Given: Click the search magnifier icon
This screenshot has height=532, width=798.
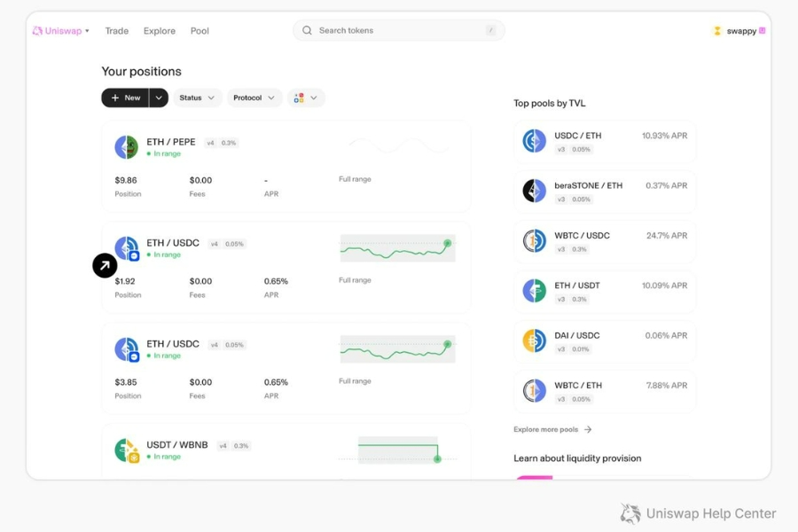Looking at the screenshot, I should [307, 30].
